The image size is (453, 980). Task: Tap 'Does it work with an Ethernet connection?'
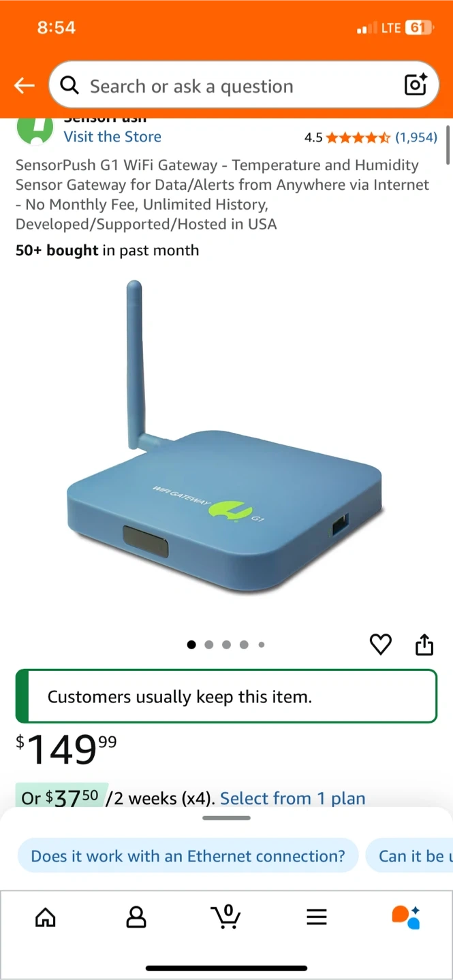click(188, 856)
